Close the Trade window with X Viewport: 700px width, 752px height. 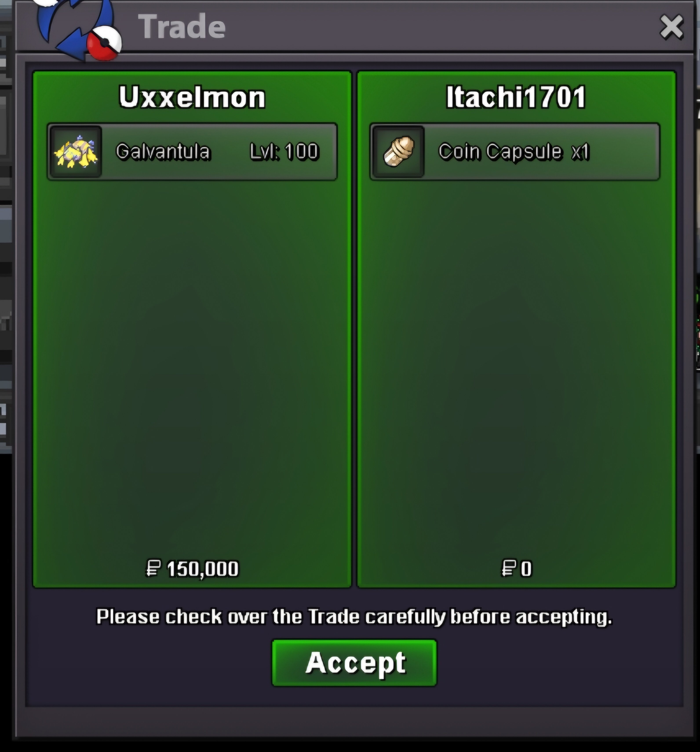tap(672, 27)
